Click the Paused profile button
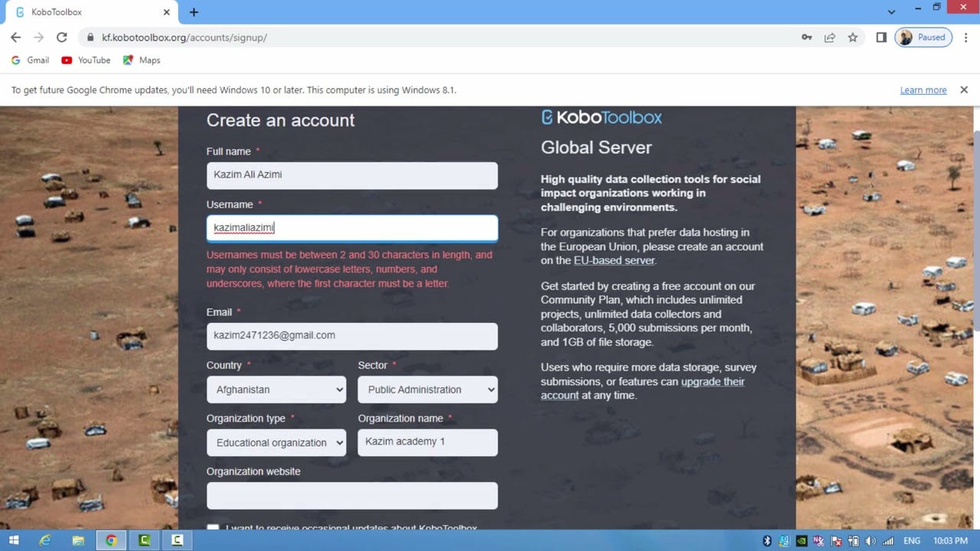Viewport: 980px width, 551px height. point(923,37)
